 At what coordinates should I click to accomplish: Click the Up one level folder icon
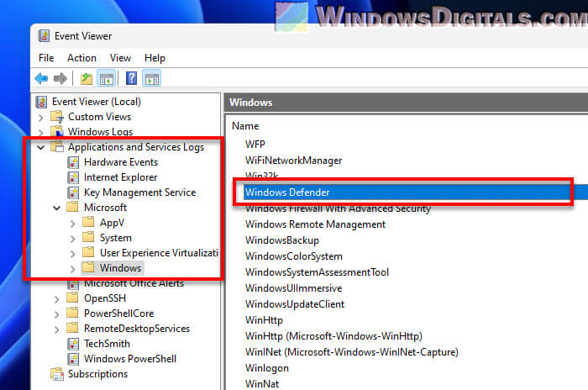point(87,79)
